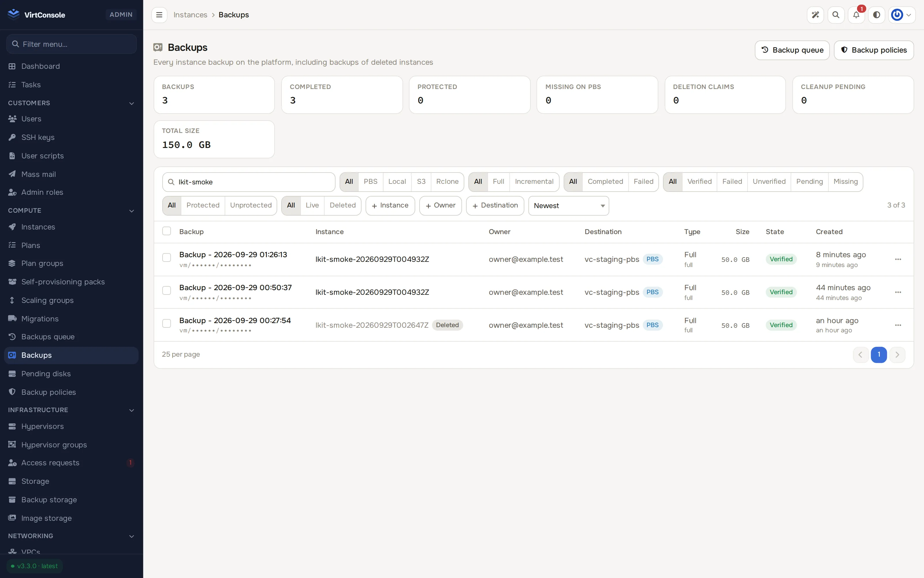Go to next page arrow
924x578 pixels.
(x=897, y=355)
